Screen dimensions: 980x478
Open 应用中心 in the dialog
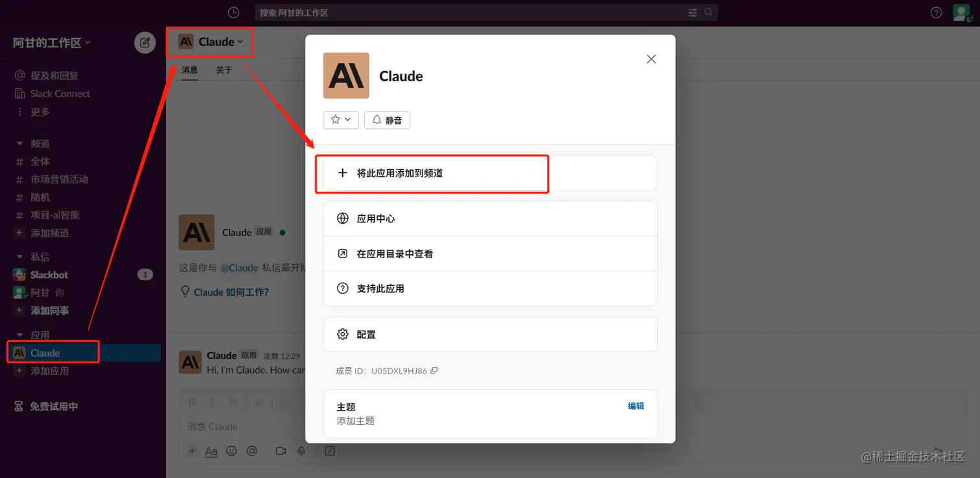click(x=490, y=219)
